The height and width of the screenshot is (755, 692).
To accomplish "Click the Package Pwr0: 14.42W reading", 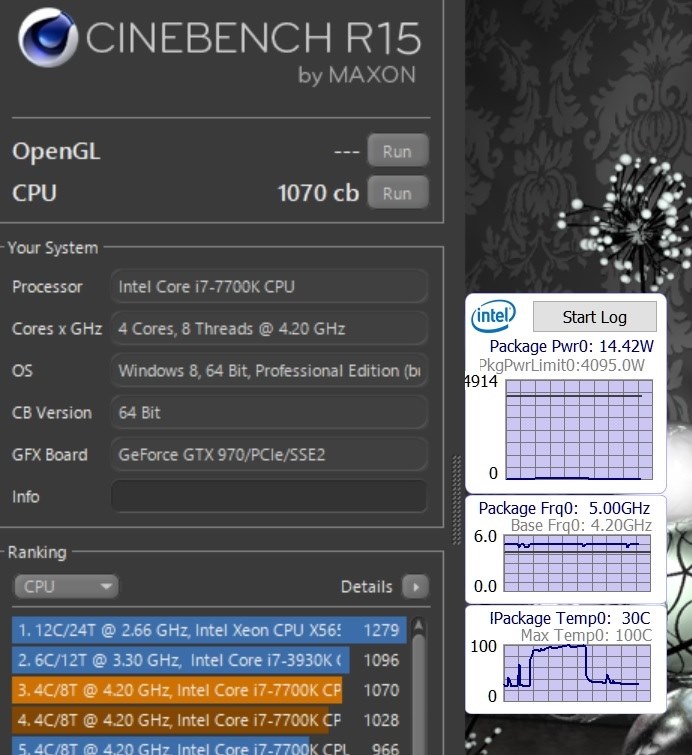I will click(572, 346).
